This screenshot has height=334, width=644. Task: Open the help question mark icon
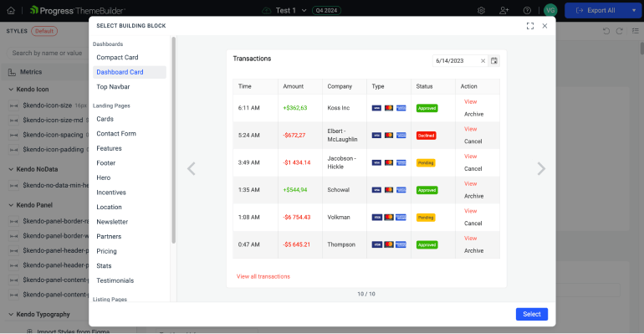pyautogui.click(x=527, y=11)
